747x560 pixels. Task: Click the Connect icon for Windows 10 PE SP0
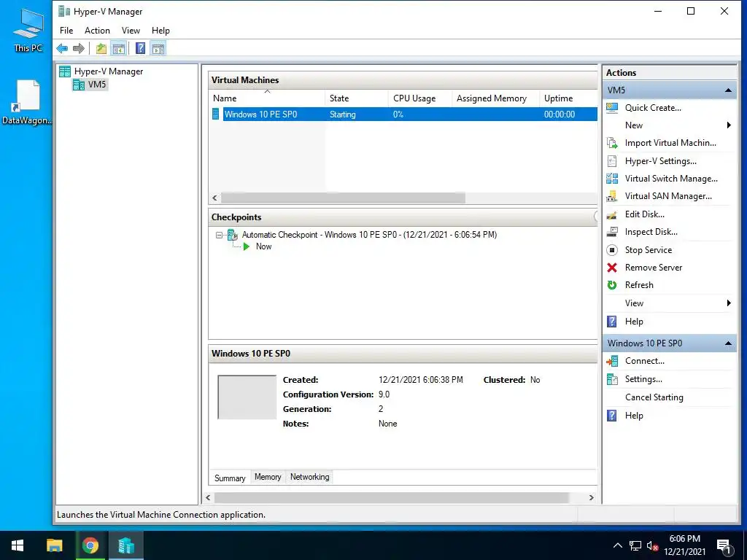[x=612, y=361]
